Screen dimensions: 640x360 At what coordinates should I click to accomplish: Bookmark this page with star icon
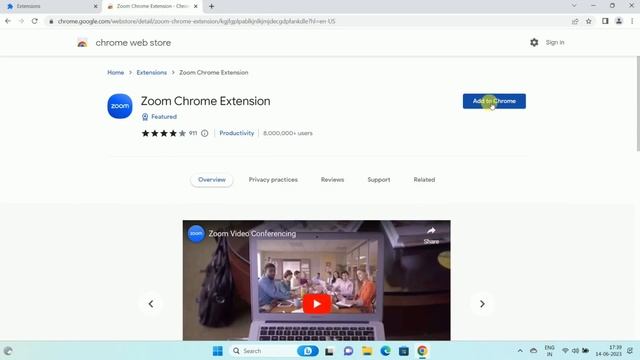[589, 21]
